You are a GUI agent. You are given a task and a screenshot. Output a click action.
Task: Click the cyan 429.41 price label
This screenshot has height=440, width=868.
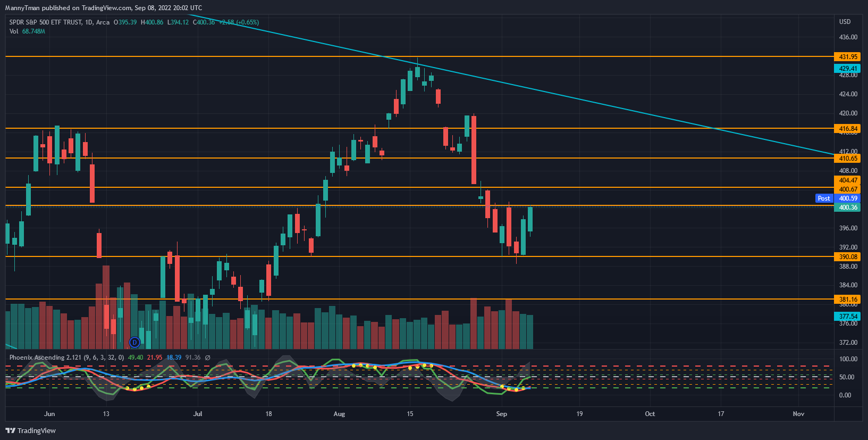pyautogui.click(x=848, y=69)
